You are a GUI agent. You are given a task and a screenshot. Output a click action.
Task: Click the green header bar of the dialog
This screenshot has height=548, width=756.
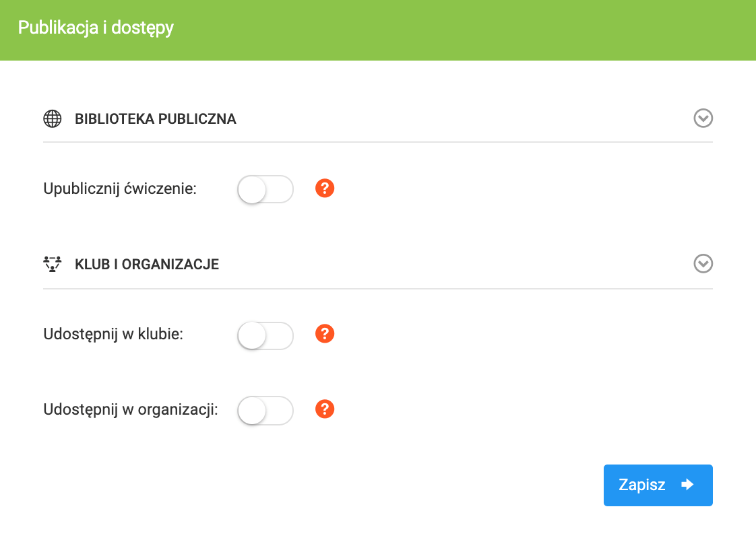472,30
